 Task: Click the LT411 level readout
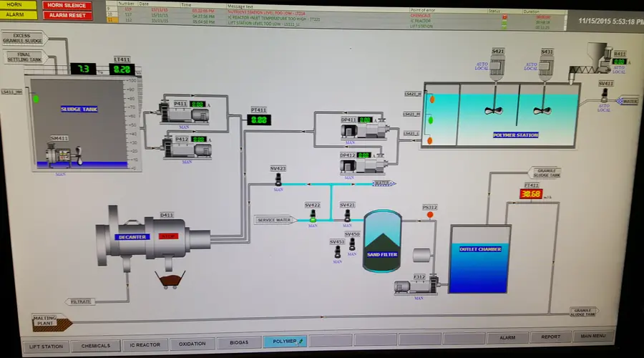tap(122, 69)
